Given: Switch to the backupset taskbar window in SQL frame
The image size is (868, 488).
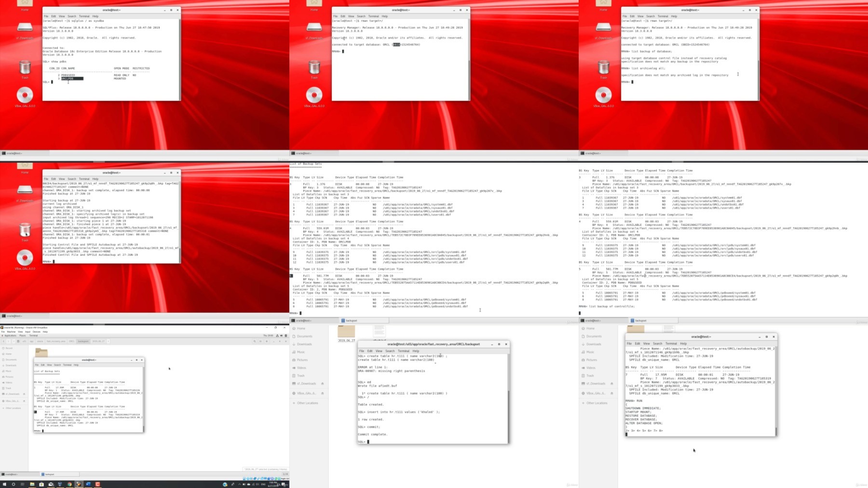Looking at the screenshot, I should (364, 321).
